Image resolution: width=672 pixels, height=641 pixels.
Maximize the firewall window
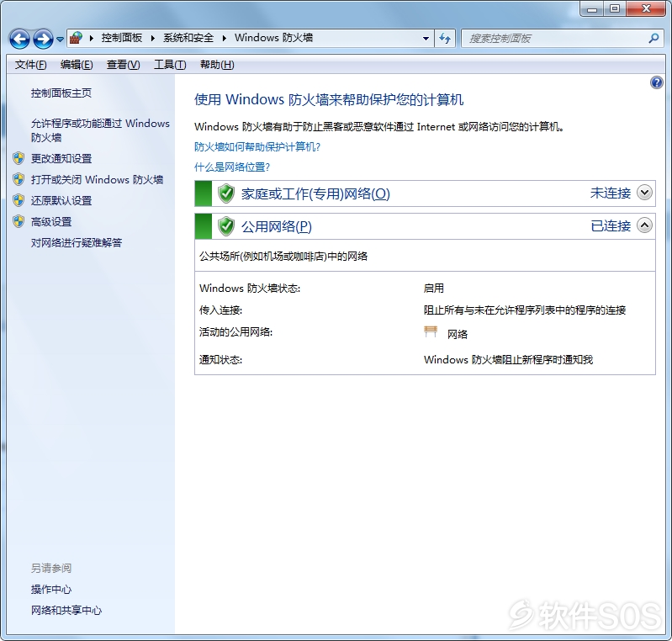615,8
